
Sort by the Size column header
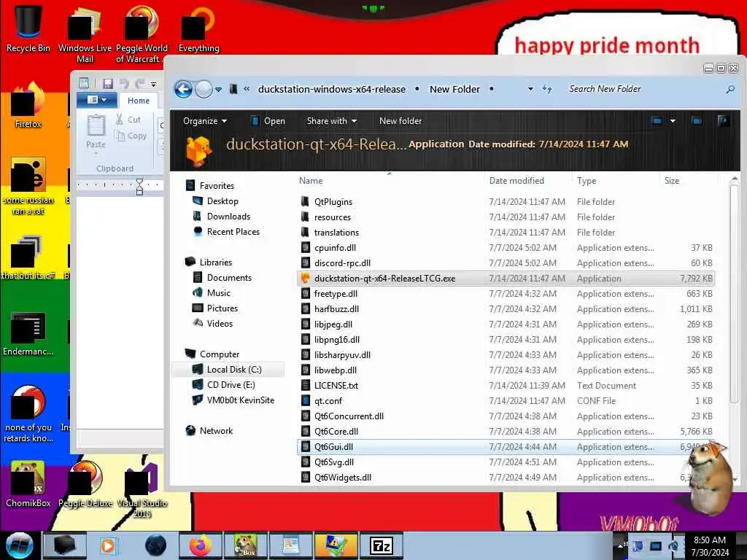[672, 181]
